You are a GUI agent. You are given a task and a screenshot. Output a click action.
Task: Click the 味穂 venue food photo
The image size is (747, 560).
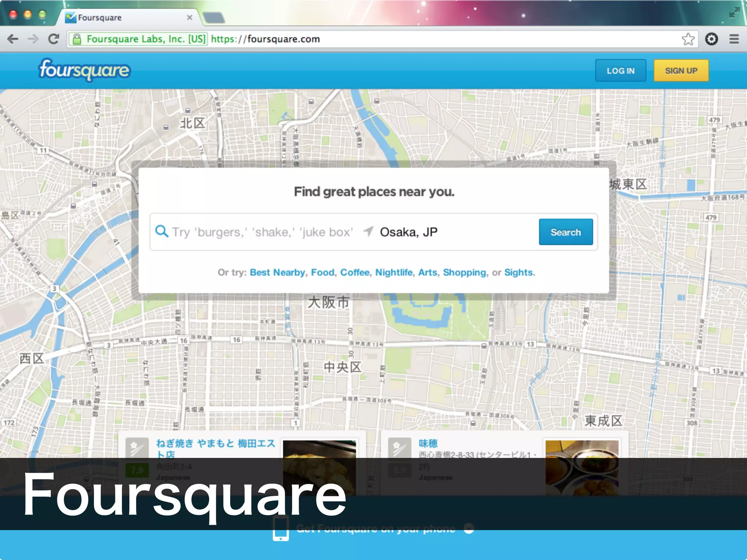[x=582, y=468]
